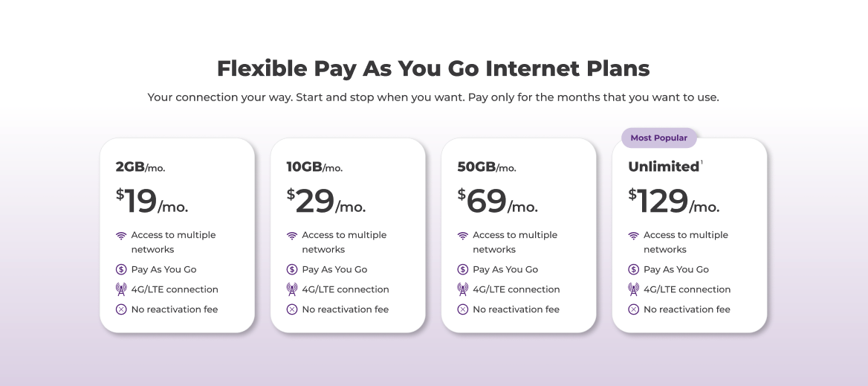Screen dimensions: 868x386
Task: Click the footnote superscript beside Unlimited
Action: 702,162
